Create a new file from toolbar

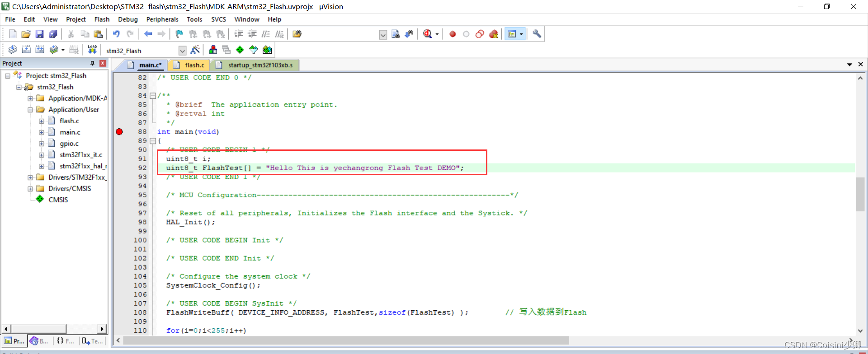click(13, 34)
